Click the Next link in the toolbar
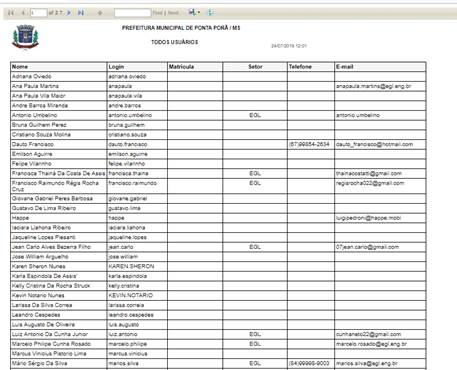457x370 pixels. click(x=173, y=13)
